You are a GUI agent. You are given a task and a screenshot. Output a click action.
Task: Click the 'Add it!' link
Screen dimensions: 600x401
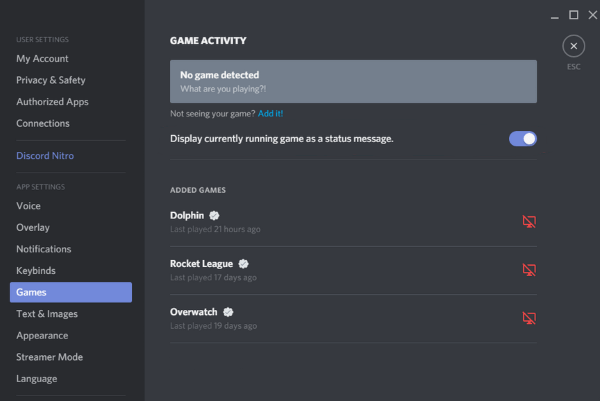[x=271, y=114]
